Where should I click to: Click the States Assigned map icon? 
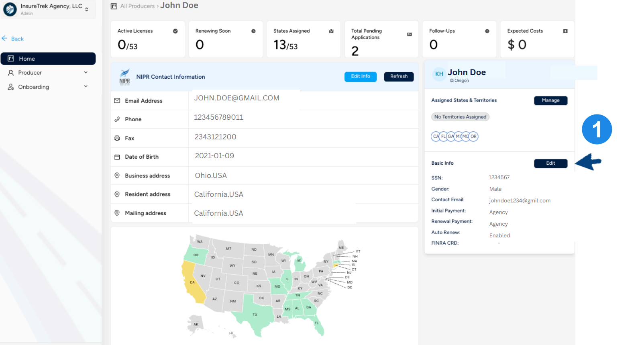331,31
